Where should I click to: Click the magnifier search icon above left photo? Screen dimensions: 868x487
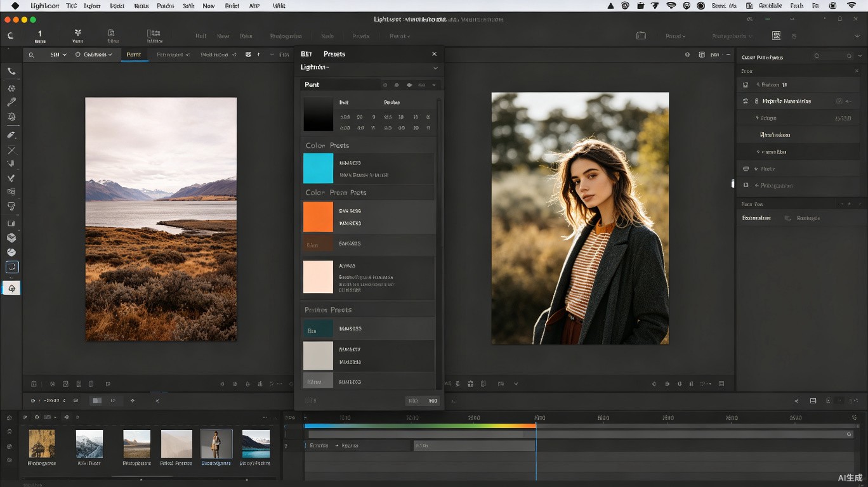(31, 55)
